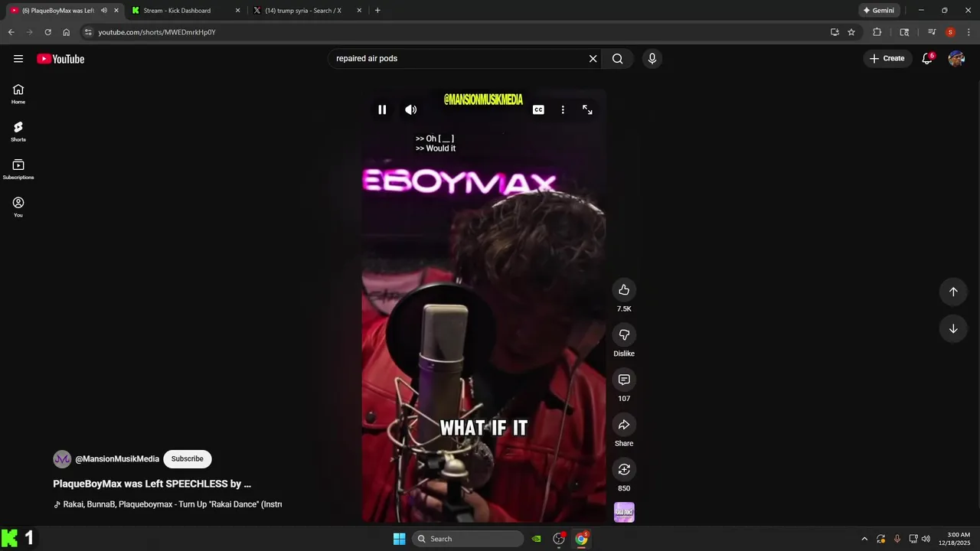This screenshot has height=551, width=980.
Task: Open the YouTube hamburger guide menu
Action: 18,59
